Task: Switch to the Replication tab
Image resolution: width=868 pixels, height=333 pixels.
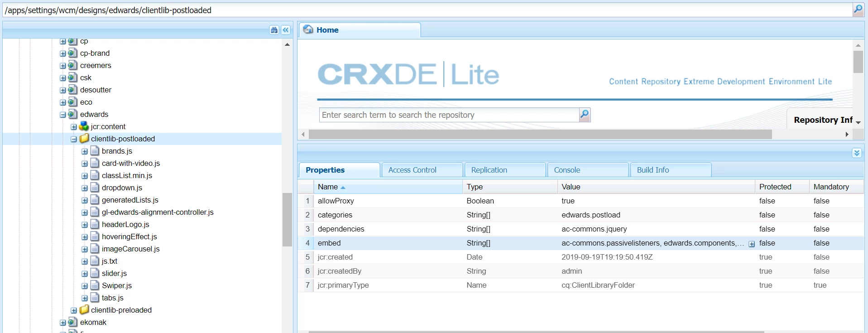Action: pos(505,170)
